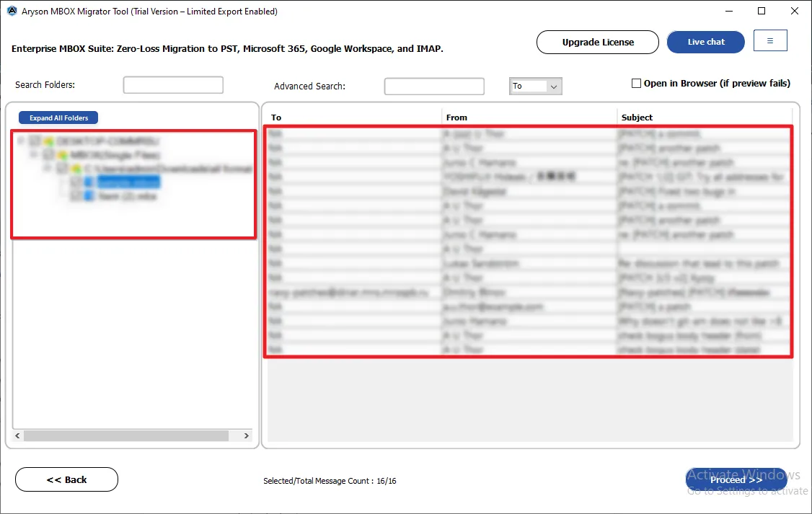
Task: Minimize the Aryson MBOX Migrator window
Action: point(729,11)
